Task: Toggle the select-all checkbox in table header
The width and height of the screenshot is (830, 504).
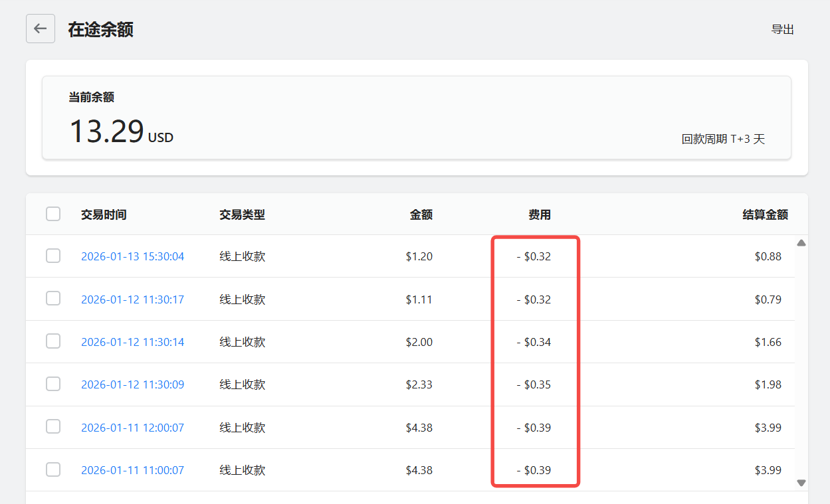Action: point(53,214)
